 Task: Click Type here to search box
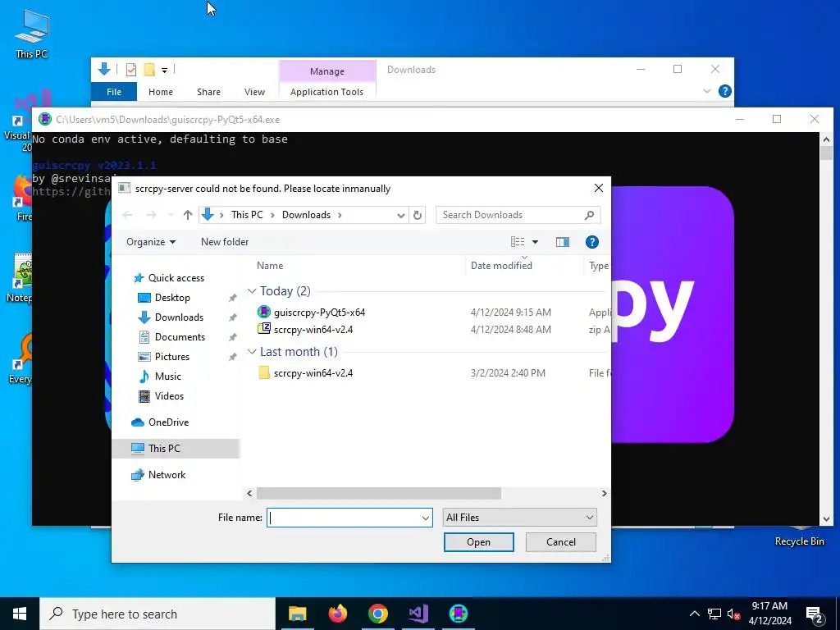157,614
